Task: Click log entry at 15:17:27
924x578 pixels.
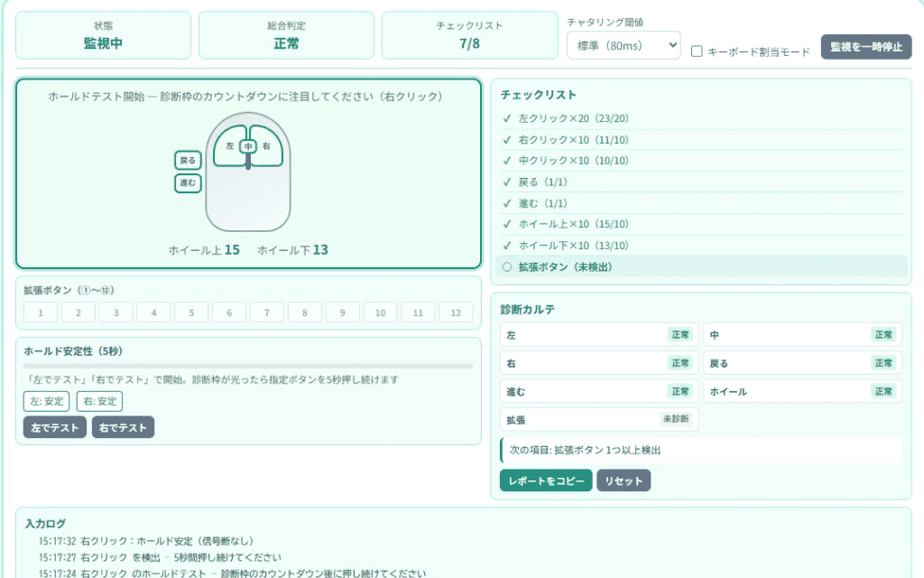Action: (160, 557)
